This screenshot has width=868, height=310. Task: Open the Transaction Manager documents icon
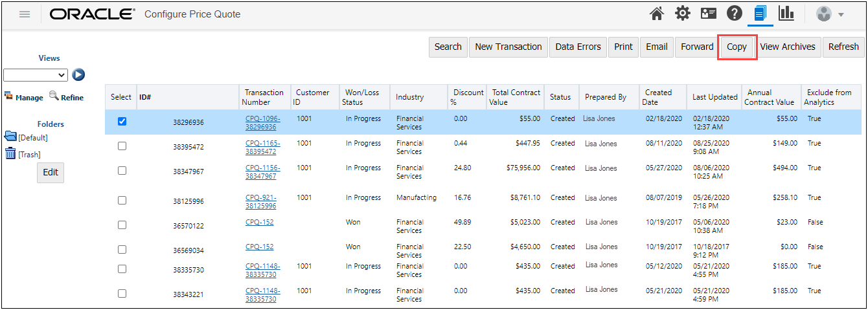[x=760, y=14]
